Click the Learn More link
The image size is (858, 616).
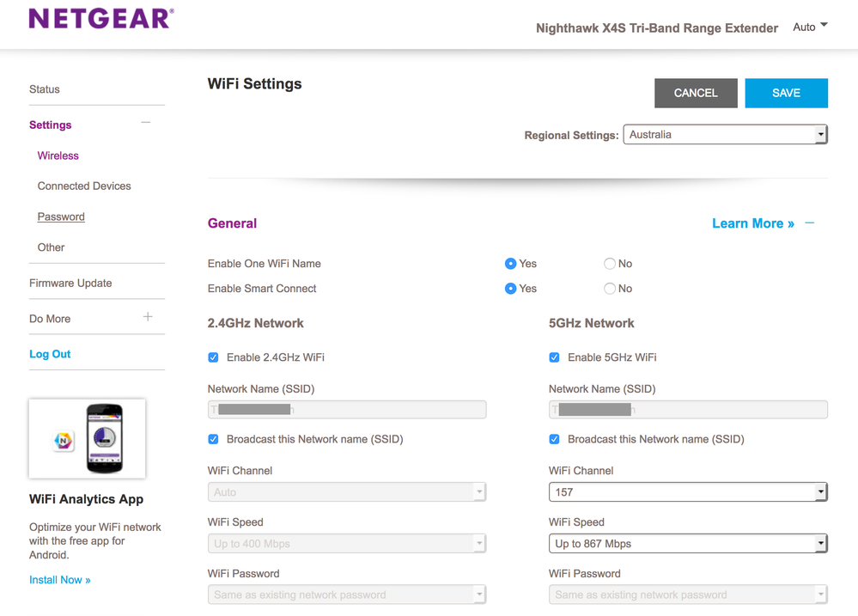(753, 223)
